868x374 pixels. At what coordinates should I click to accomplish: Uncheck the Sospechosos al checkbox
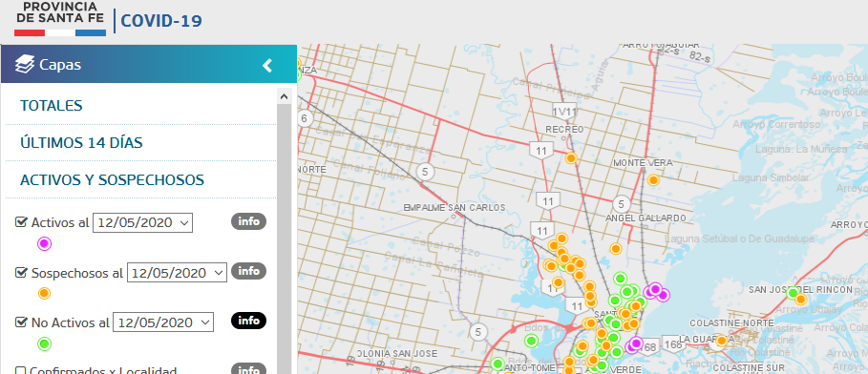[21, 272]
